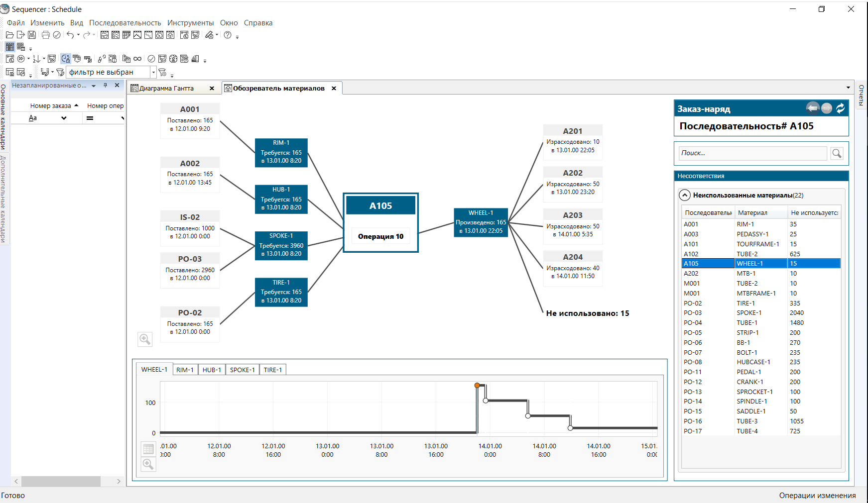Click the eraser clear tool icon
Image resolution: width=868 pixels, height=503 pixels.
click(x=209, y=35)
